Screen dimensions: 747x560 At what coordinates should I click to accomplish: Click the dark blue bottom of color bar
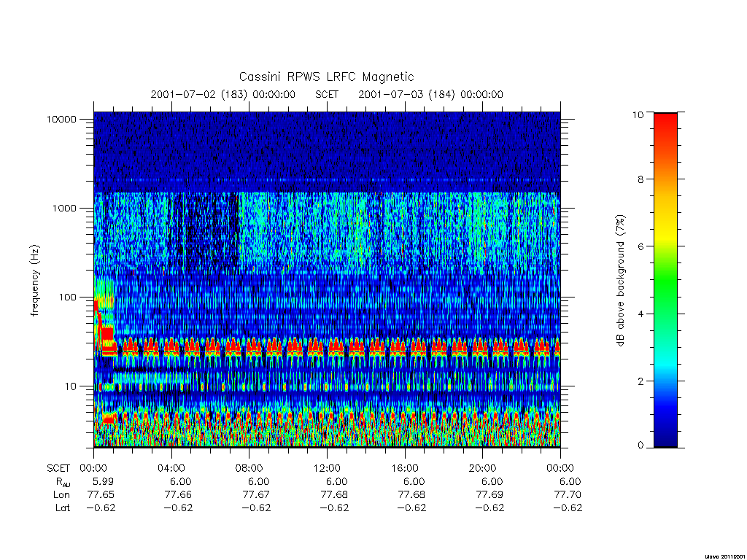click(665, 438)
